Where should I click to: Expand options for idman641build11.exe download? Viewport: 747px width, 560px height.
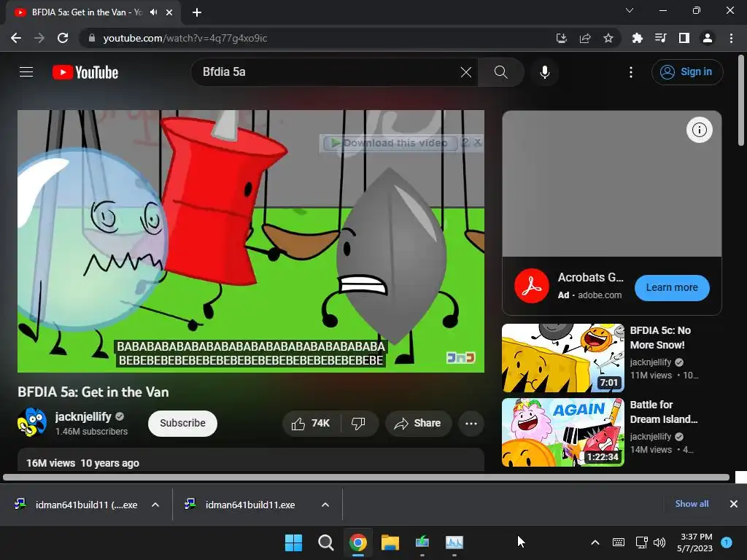[325, 505]
